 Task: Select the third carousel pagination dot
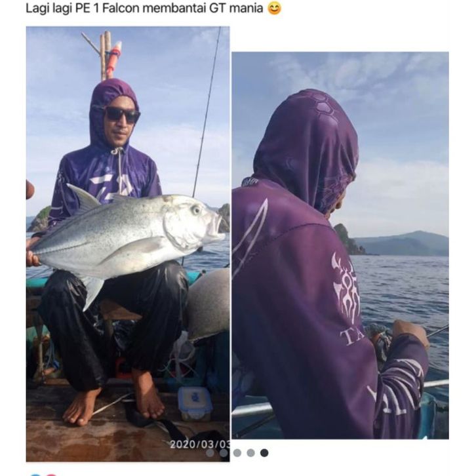[x=237, y=453]
